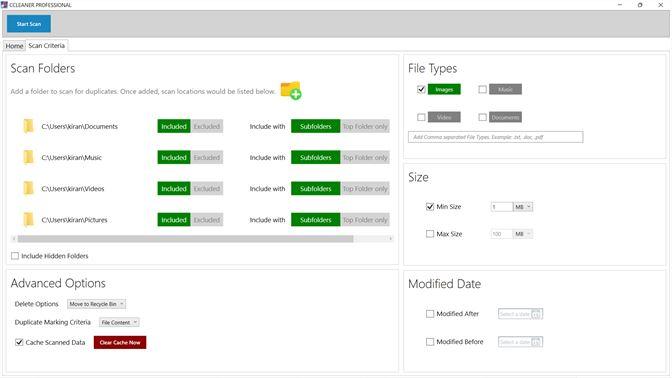Click Clear Cache Now button
Viewport: 672px width, 378px height.
point(120,342)
